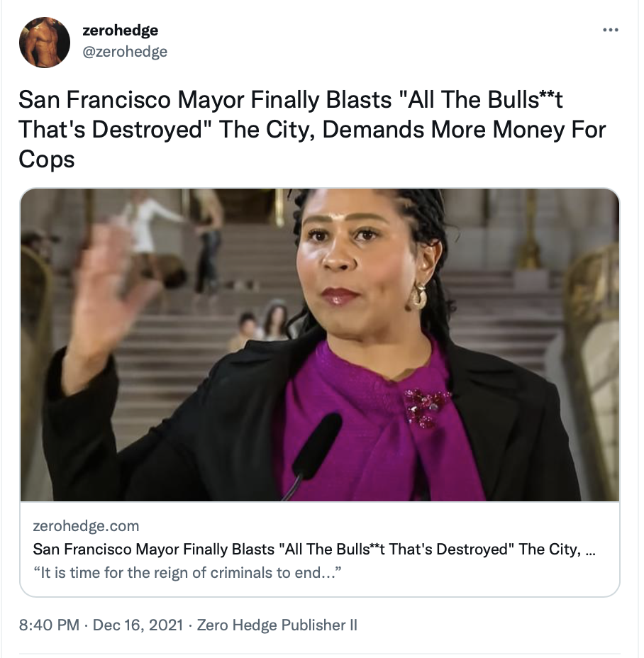644x658 pixels.
Task: Click the zerohedge profile avatar picture
Action: (x=45, y=42)
